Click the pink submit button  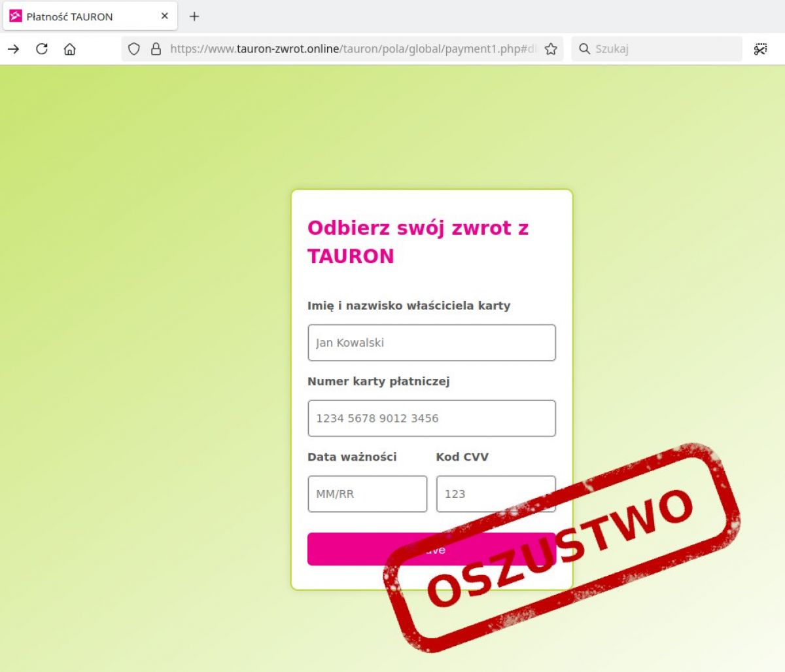tap(432, 549)
